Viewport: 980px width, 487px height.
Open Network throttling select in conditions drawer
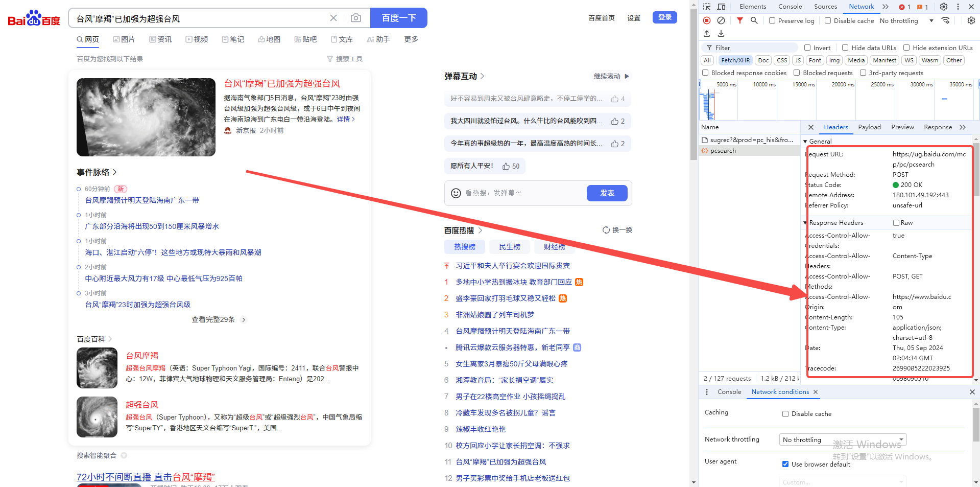coord(843,439)
